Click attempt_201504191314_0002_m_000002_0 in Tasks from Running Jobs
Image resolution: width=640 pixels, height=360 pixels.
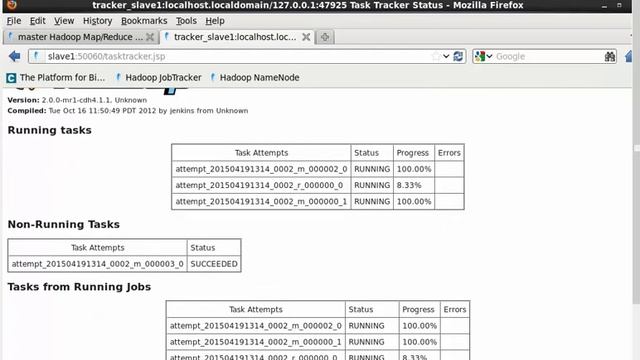tap(256, 326)
